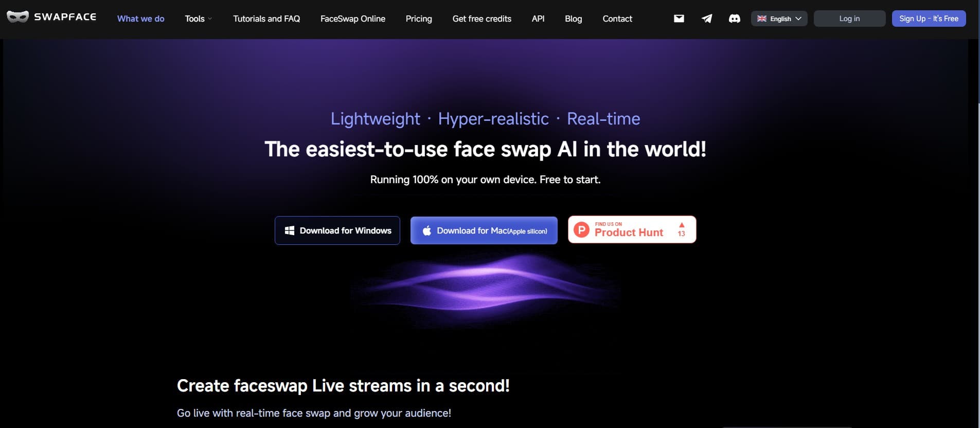Open FaceSwap Online page

[x=353, y=19]
